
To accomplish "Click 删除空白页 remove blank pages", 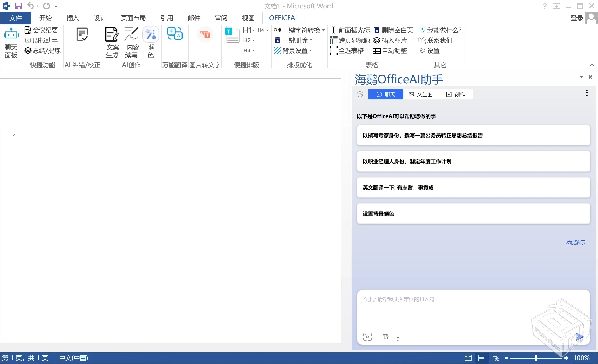I will [x=394, y=30].
